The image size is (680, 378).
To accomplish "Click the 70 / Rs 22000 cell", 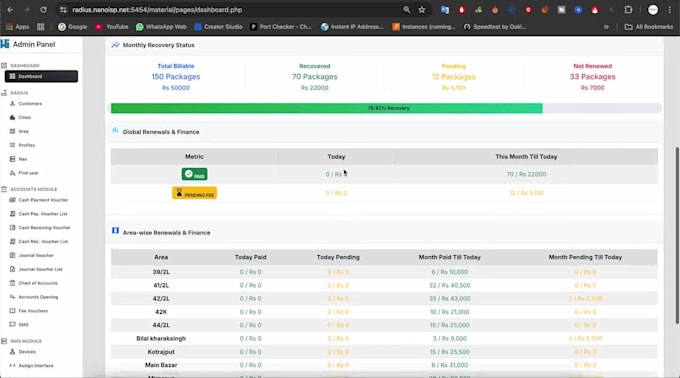I will point(526,174).
